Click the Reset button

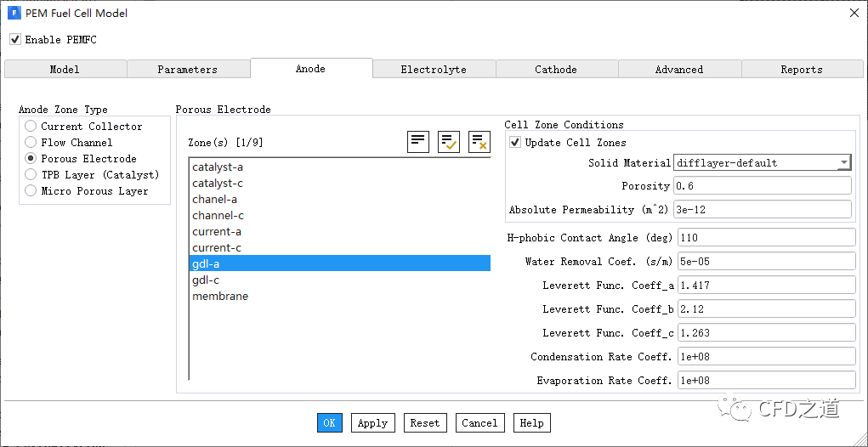click(x=424, y=423)
